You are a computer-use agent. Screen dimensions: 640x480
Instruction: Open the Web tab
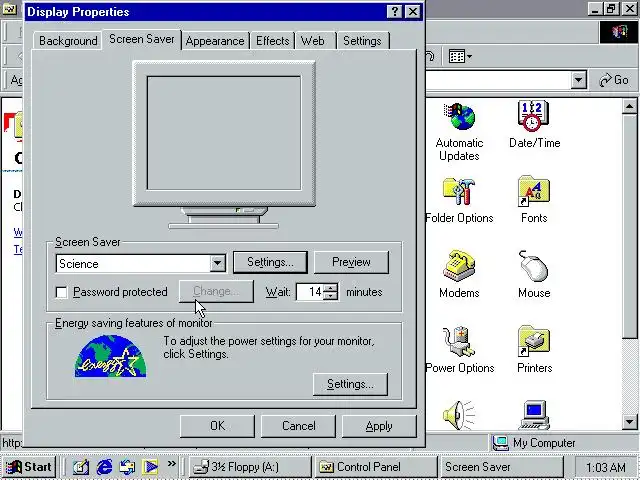(x=313, y=41)
